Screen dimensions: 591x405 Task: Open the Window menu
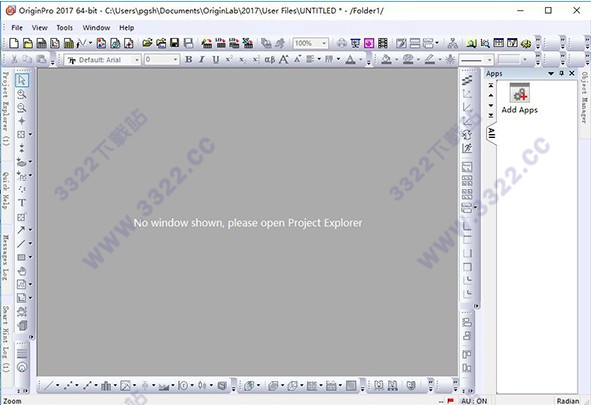tap(96, 28)
